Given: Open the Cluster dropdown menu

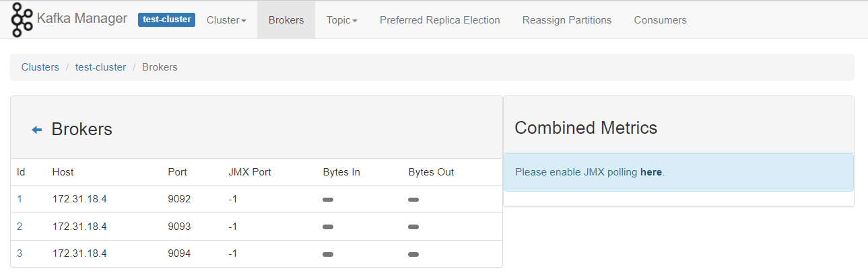Looking at the screenshot, I should 226,20.
